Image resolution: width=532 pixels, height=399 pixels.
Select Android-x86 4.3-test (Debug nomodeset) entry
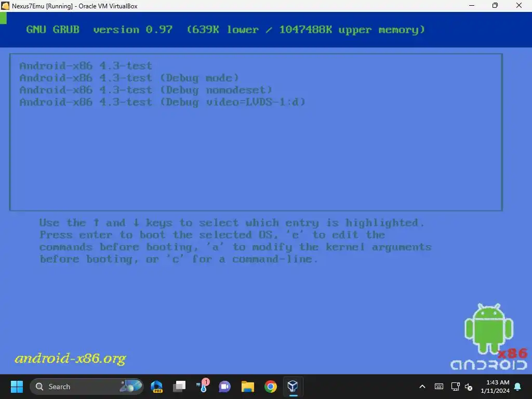pos(146,90)
